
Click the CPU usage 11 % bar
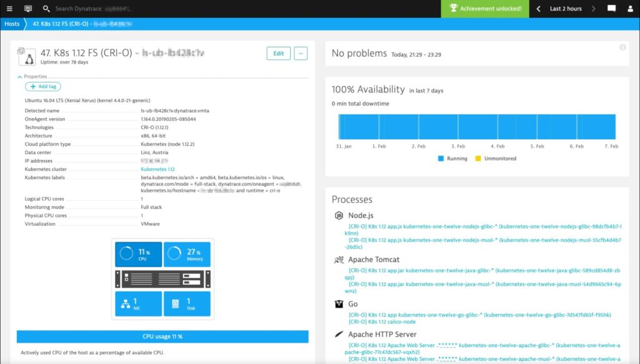tap(162, 337)
